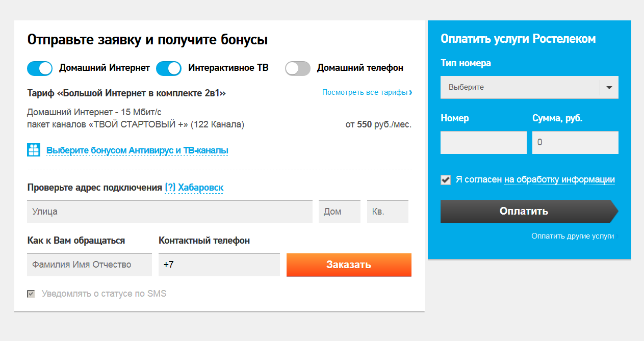Open the Тип номера dropdown
This screenshot has height=341, width=644.
tap(529, 87)
